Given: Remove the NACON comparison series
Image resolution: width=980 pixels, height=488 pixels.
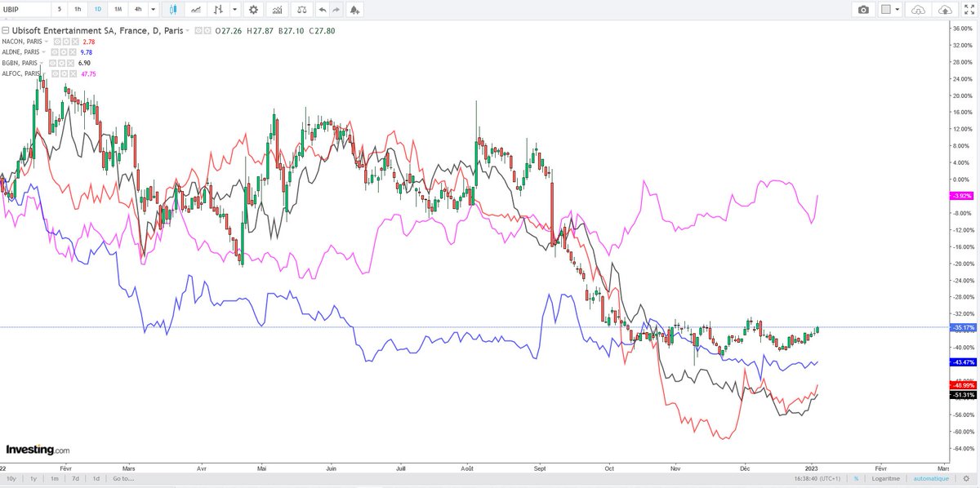Looking at the screenshot, I should [x=75, y=42].
